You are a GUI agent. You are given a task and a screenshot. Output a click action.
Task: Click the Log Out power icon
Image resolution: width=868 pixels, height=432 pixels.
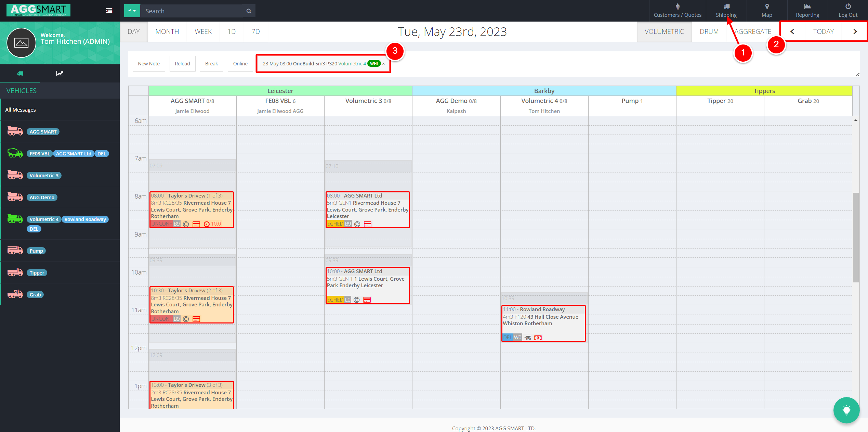click(848, 7)
